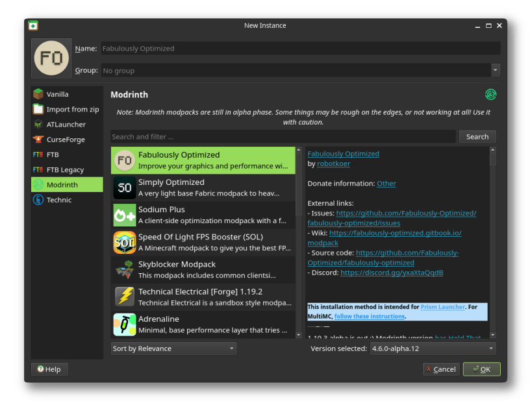Click the description pane scrollbar thumb

tap(493, 160)
